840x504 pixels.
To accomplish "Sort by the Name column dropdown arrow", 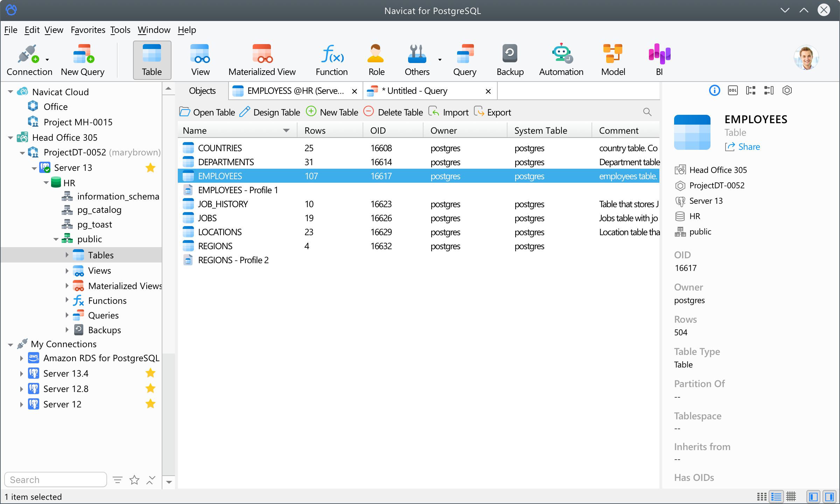I will pos(286,131).
